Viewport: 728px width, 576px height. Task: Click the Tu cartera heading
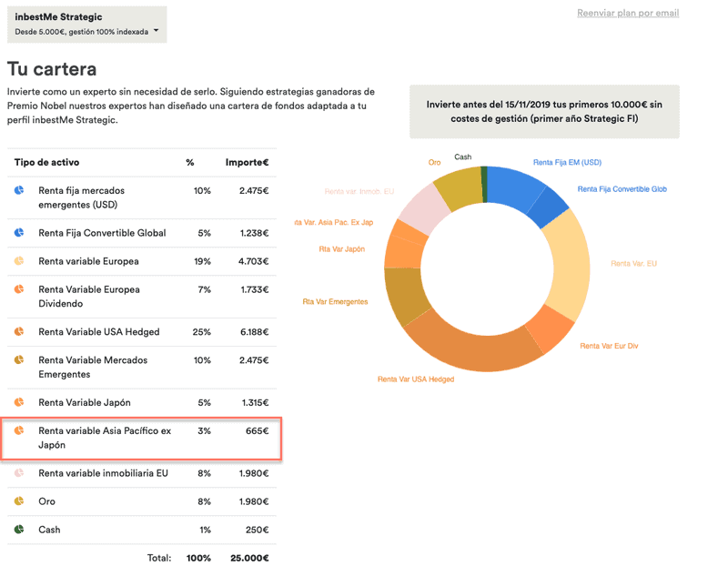click(x=52, y=69)
